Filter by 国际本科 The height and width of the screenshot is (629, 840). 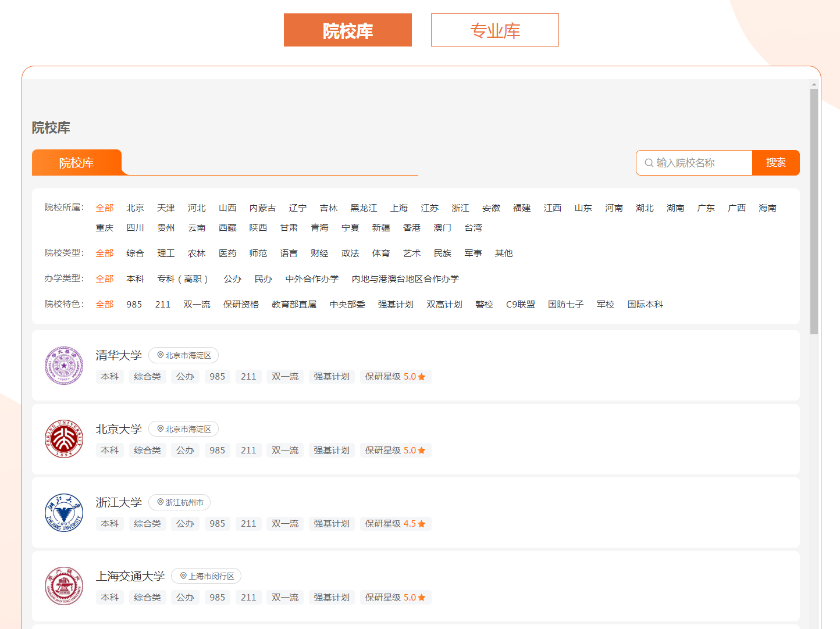(645, 305)
